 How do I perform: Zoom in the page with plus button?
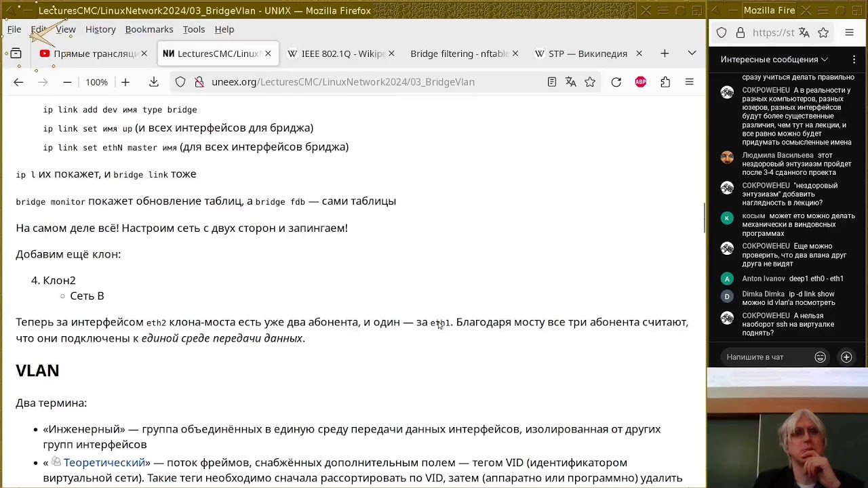click(x=125, y=82)
